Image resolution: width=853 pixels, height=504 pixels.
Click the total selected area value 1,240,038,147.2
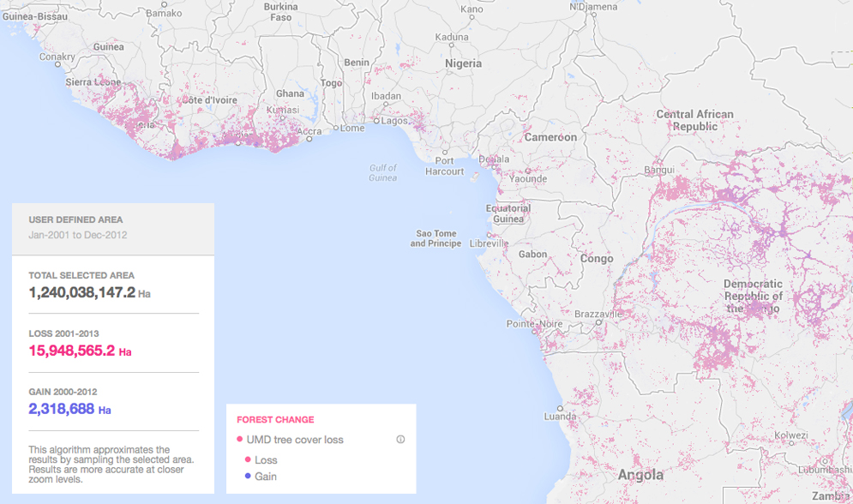[82, 292]
